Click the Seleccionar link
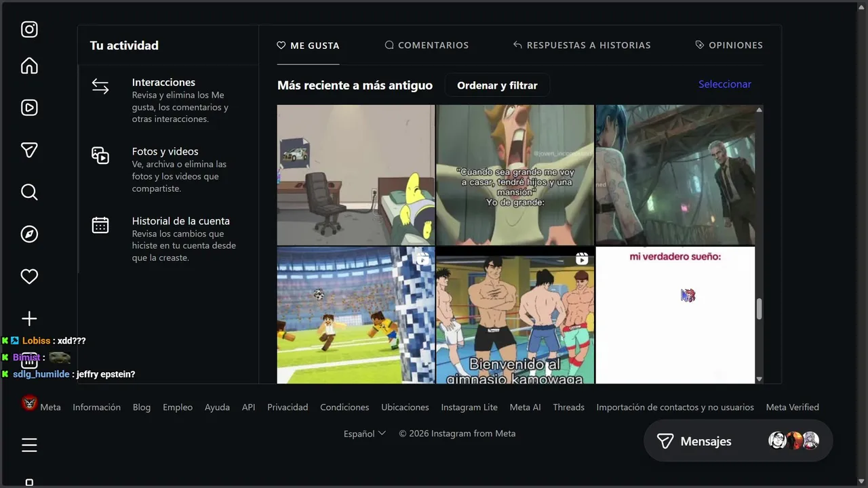This screenshot has height=488, width=868. point(725,84)
